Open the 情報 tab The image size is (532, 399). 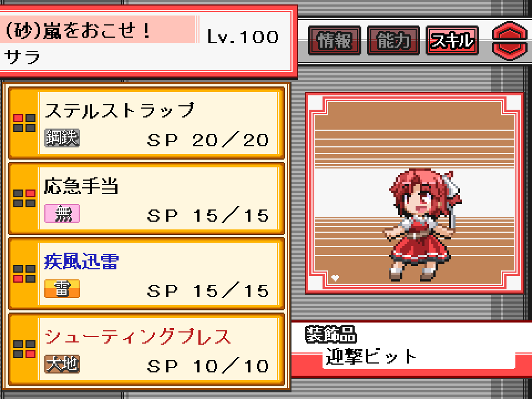[x=335, y=40]
